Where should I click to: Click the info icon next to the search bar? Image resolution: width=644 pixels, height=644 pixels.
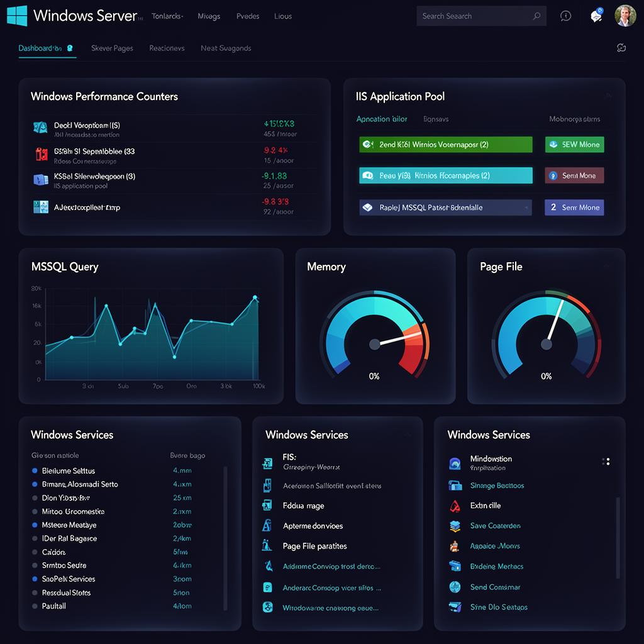tap(565, 16)
